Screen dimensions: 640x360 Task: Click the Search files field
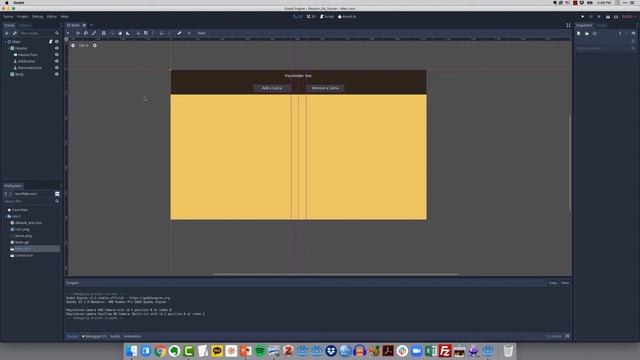(32, 201)
